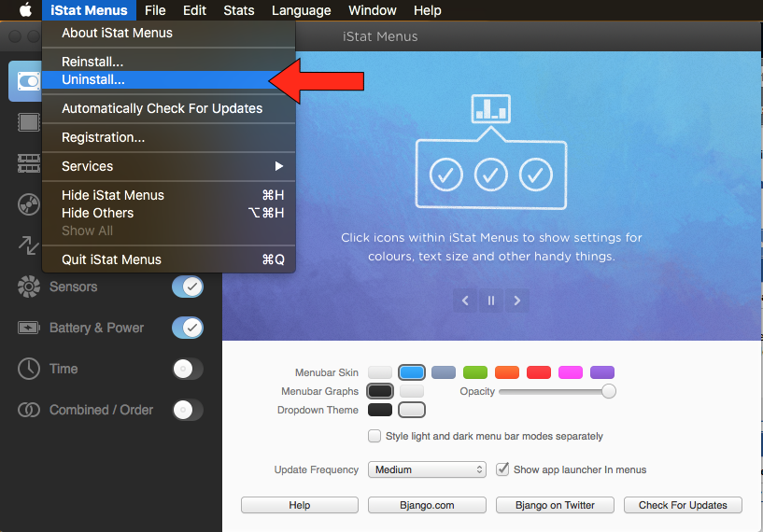Select the pink Menubar Skin swatch

click(571, 372)
